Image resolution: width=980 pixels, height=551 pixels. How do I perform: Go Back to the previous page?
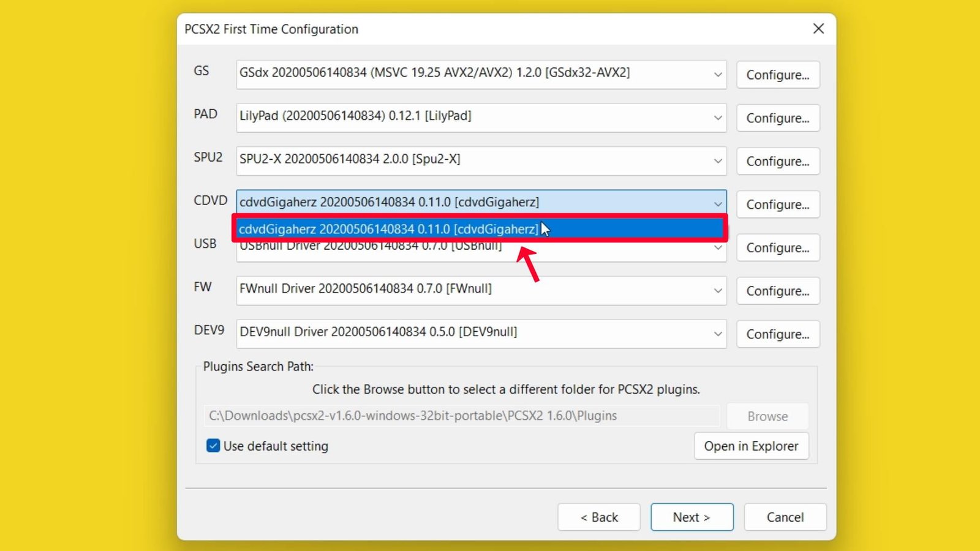(599, 517)
